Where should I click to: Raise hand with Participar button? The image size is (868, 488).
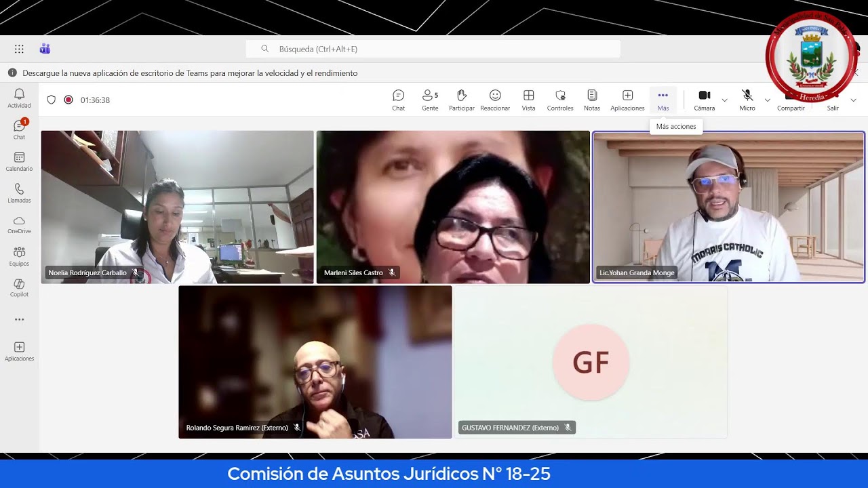click(x=462, y=100)
